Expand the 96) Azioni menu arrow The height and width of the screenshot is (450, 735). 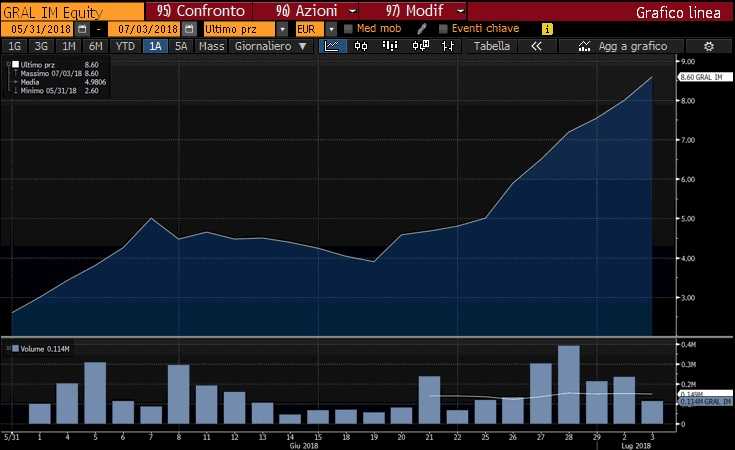click(x=353, y=10)
